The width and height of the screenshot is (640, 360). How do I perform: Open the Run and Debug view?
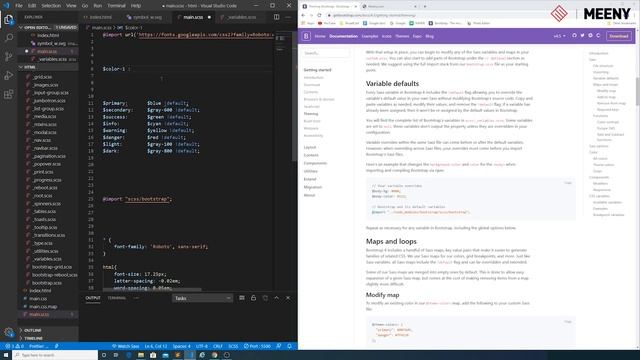click(9, 76)
